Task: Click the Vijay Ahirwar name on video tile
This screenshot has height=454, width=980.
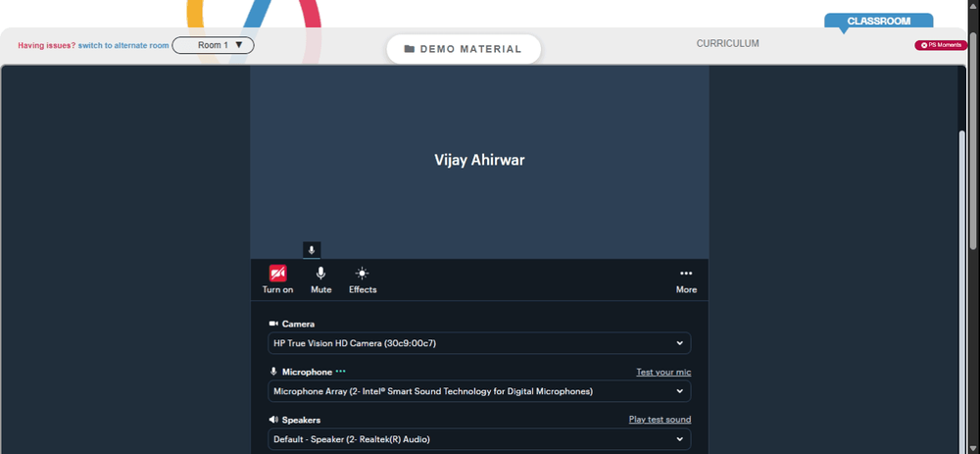Action: 479,160
